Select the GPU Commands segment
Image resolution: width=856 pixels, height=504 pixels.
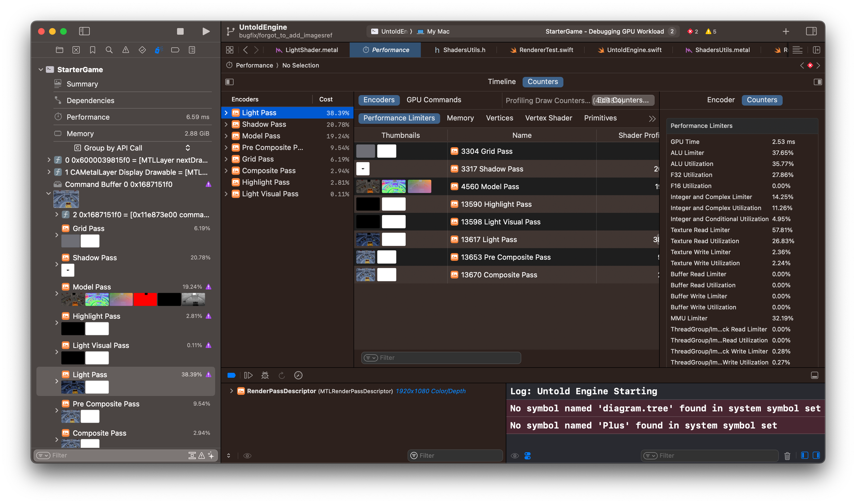click(x=434, y=100)
